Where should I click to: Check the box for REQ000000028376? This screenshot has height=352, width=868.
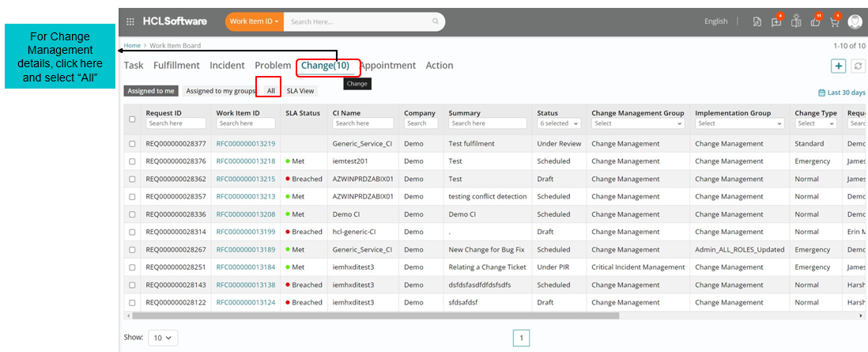tap(132, 161)
